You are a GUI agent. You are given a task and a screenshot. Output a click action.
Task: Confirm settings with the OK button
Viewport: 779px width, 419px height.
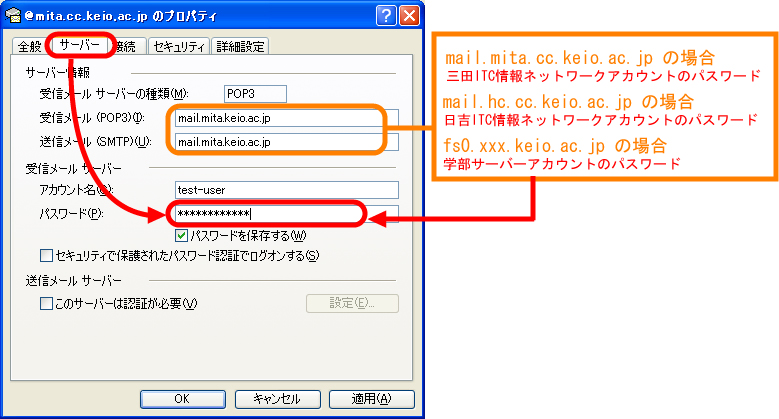click(x=183, y=399)
